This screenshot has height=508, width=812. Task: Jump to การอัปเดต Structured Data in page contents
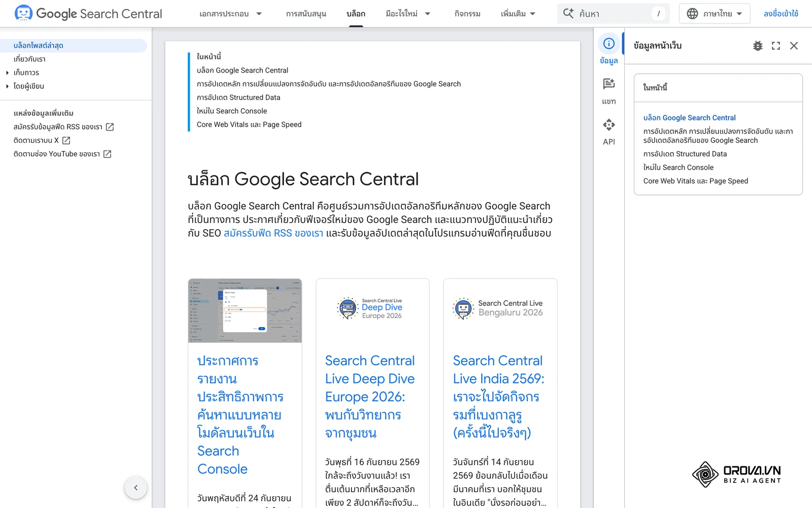[239, 98]
